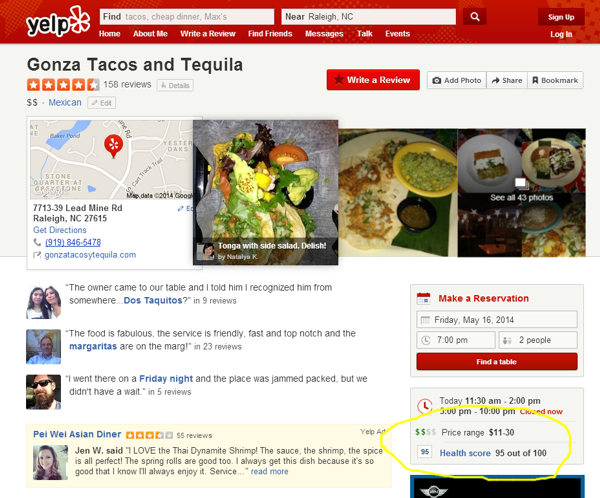Click the red Write a Review button

point(373,80)
